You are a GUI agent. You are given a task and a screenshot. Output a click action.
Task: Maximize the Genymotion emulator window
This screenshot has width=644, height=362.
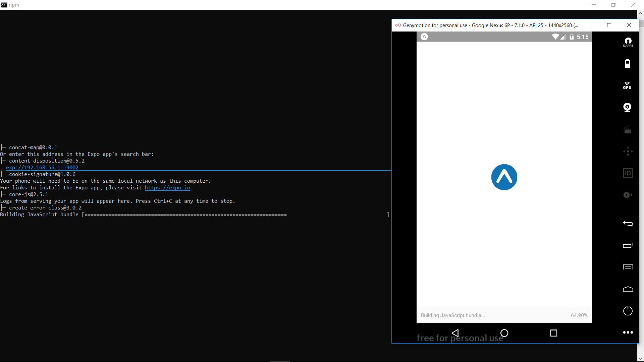coord(609,25)
